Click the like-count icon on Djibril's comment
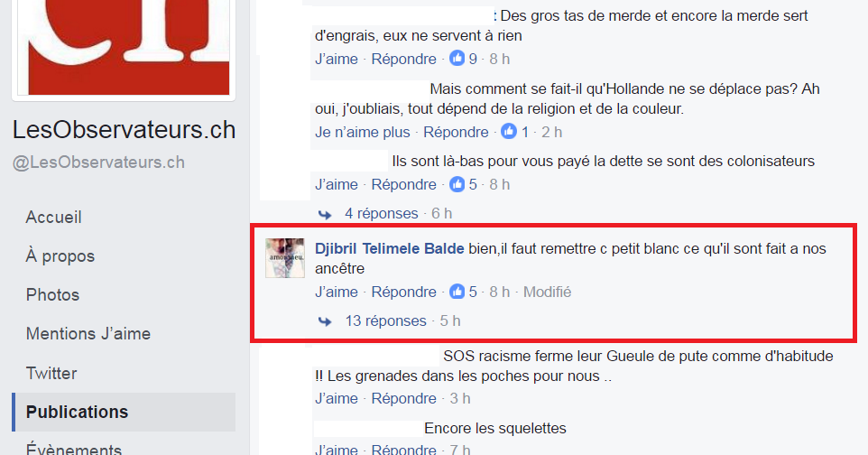The height and width of the screenshot is (455, 868). (x=457, y=291)
